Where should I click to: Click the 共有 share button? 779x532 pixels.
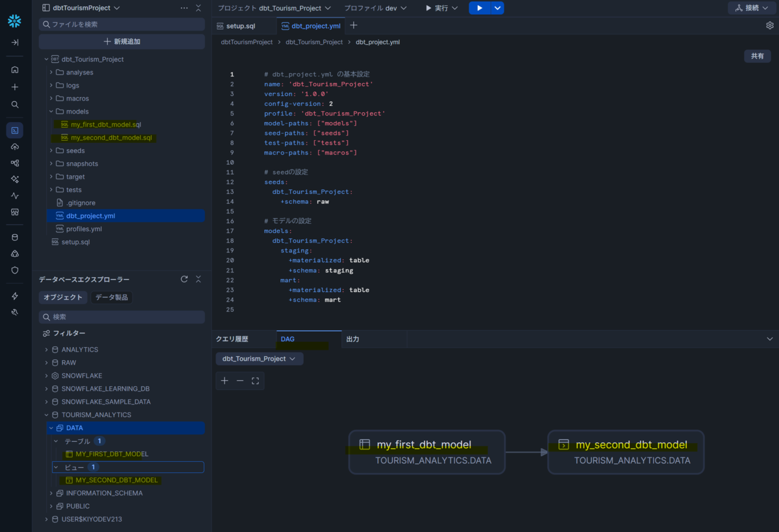tap(758, 56)
